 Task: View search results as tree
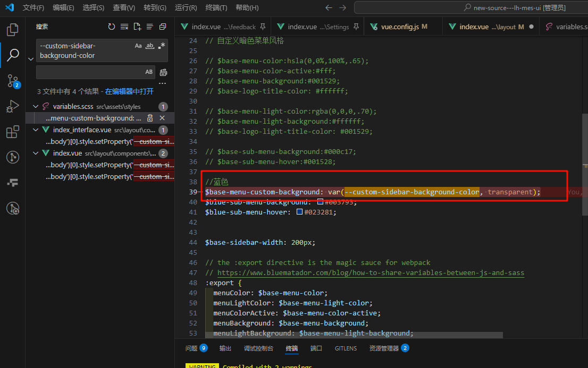click(149, 27)
